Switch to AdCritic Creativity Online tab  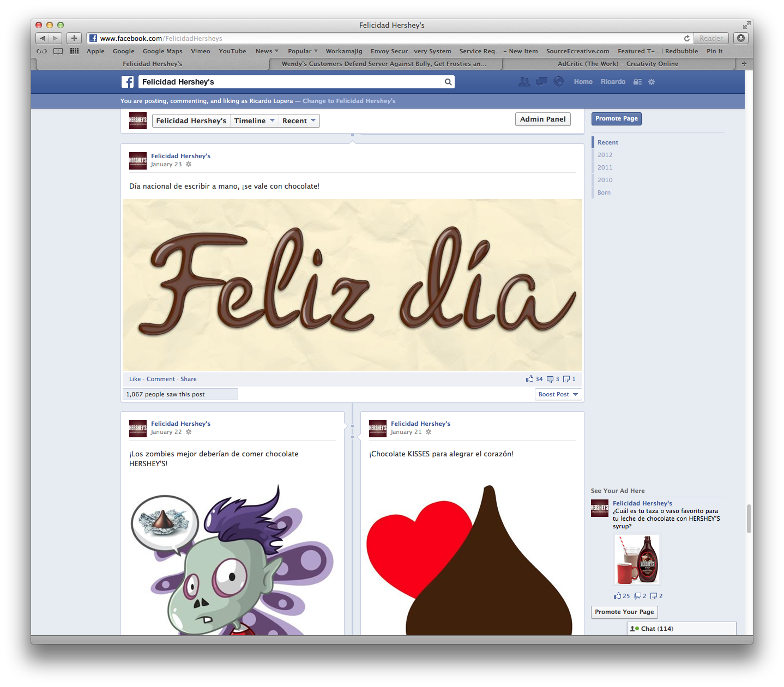tap(618, 64)
